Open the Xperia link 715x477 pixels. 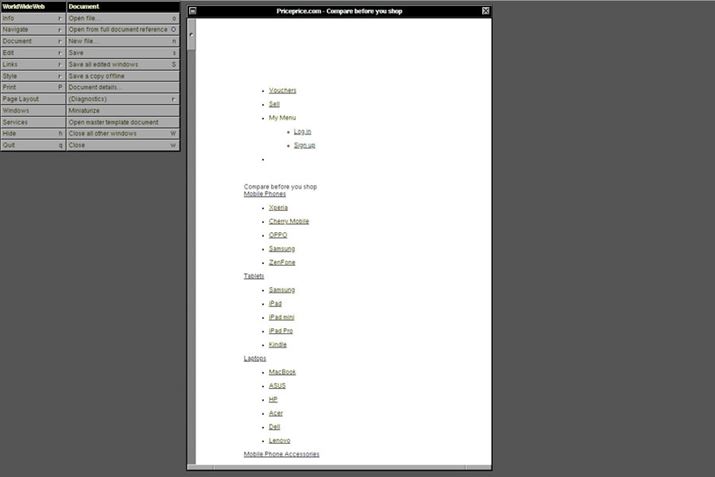tap(278, 207)
